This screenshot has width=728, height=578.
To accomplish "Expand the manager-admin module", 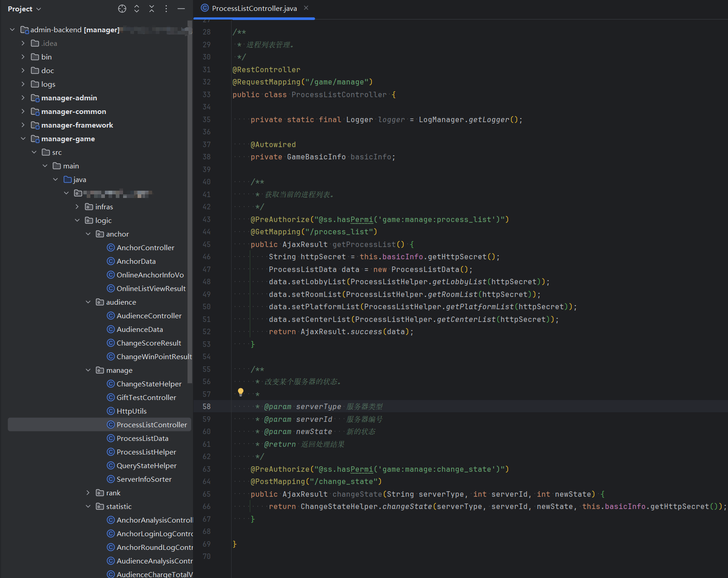I will click(23, 98).
